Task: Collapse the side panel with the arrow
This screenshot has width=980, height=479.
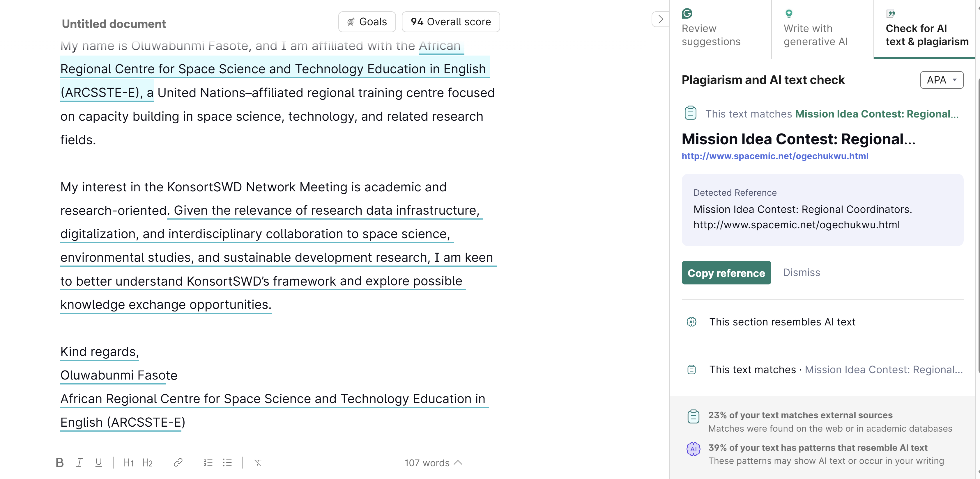Action: tap(660, 19)
